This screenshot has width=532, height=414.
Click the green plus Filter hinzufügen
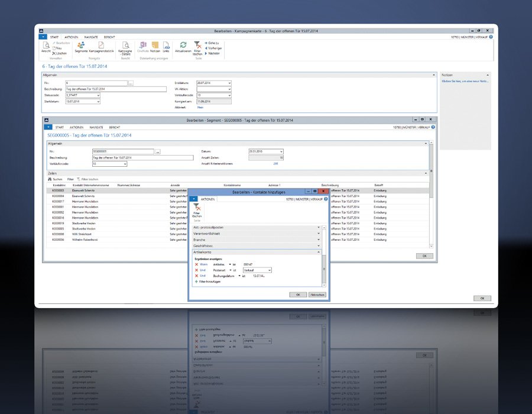pyautogui.click(x=207, y=282)
